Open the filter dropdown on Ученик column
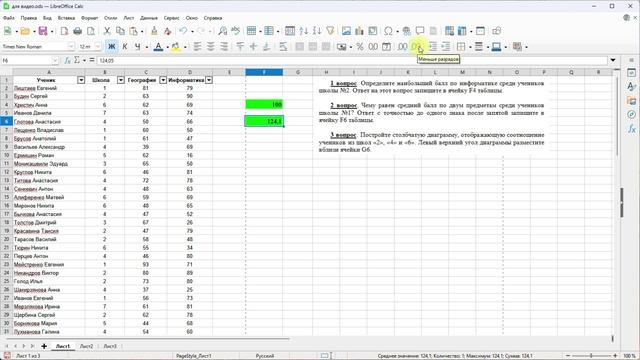 81,80
